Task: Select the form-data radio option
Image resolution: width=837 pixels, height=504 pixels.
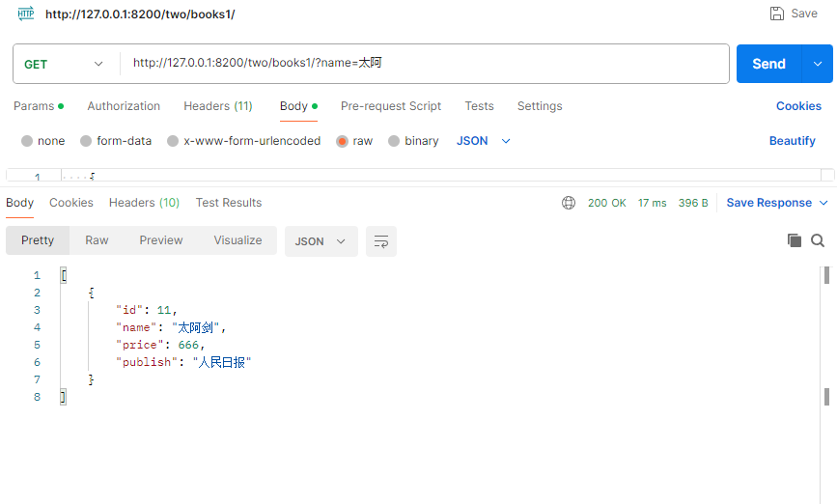Action: click(85, 141)
